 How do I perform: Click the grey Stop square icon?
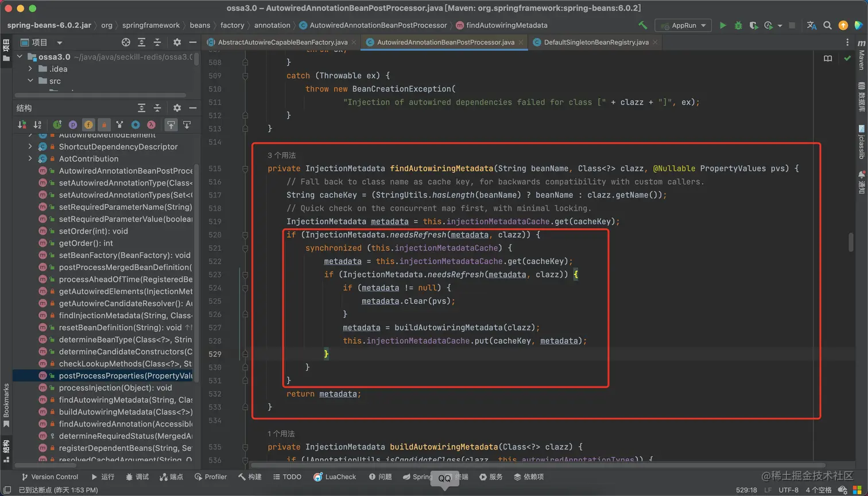[792, 25]
